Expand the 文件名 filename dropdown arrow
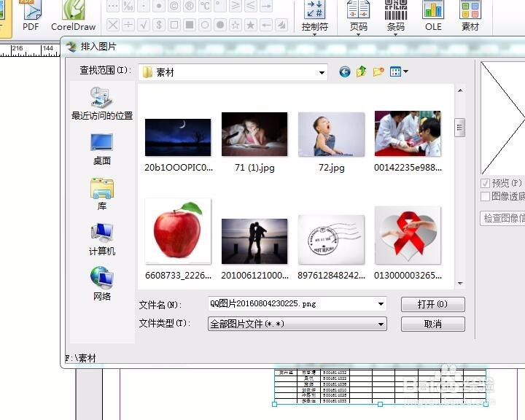Image resolution: width=525 pixels, height=420 pixels. click(x=381, y=304)
